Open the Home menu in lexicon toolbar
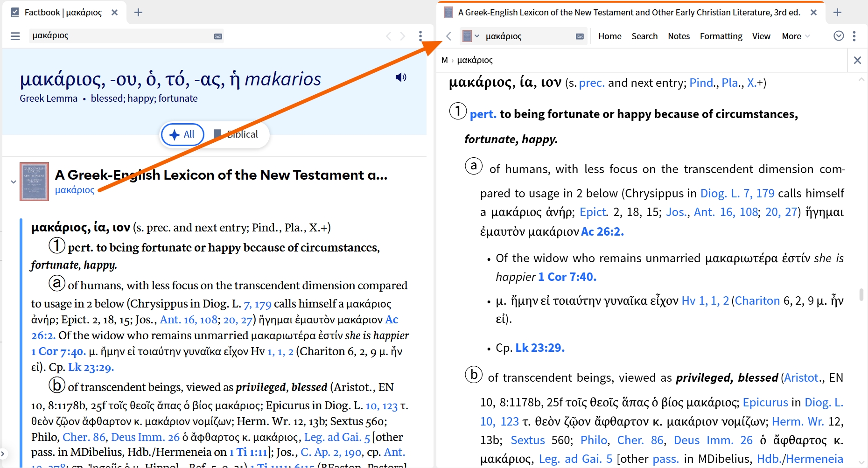Viewport: 868px width, 468px height. (x=610, y=36)
